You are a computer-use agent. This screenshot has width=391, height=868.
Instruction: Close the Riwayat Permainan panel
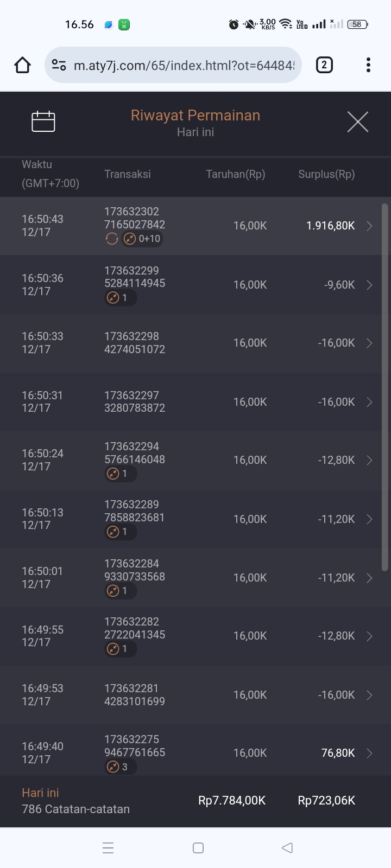[357, 122]
